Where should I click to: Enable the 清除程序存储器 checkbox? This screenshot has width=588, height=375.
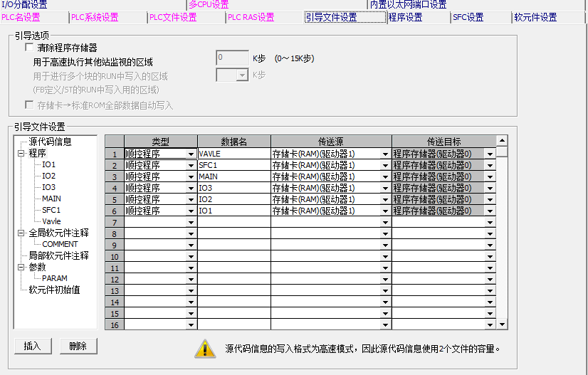tap(29, 48)
